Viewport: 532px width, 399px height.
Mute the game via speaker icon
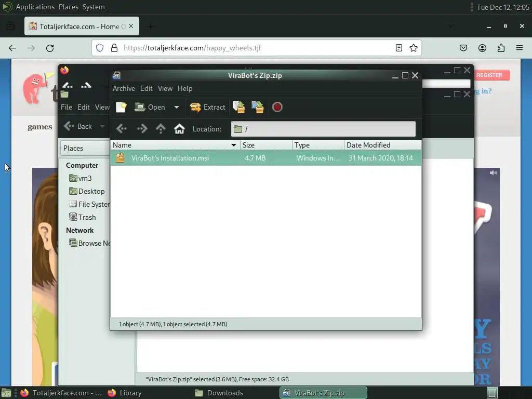click(493, 172)
